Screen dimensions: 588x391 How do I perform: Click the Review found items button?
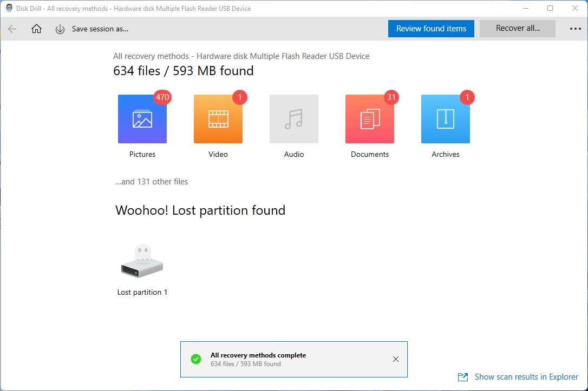pyautogui.click(x=431, y=29)
